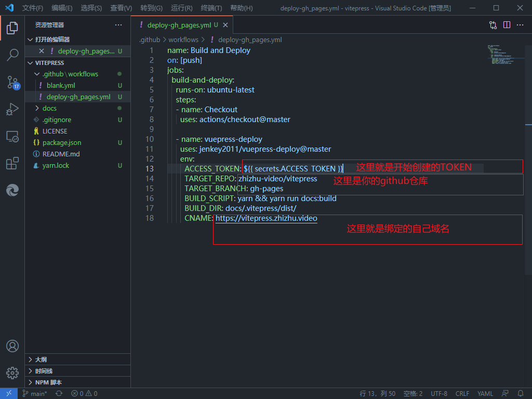Viewport: 532px width, 399px height.
Task: Open the Accounts menu icon
Action: click(x=12, y=346)
